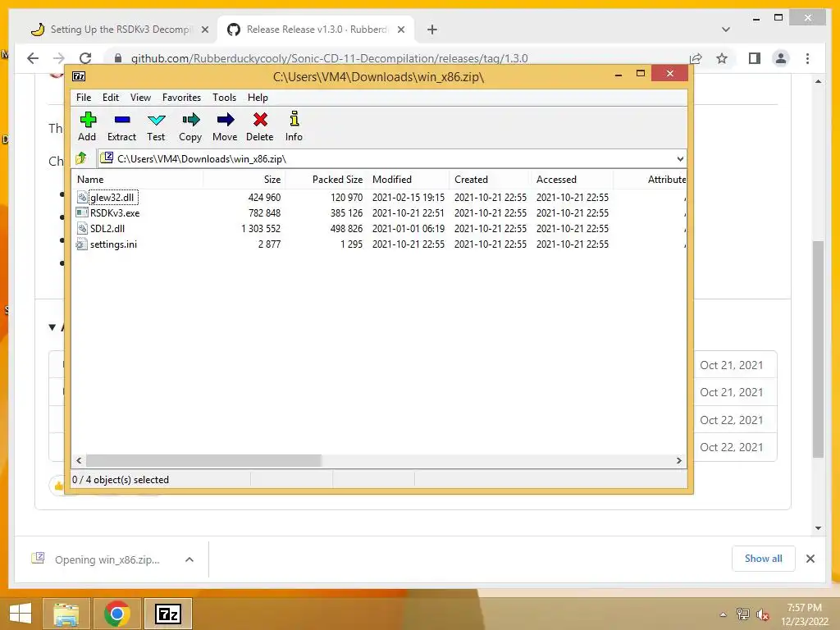The height and width of the screenshot is (630, 840).
Task: Show hidden tray icons
Action: [724, 614]
